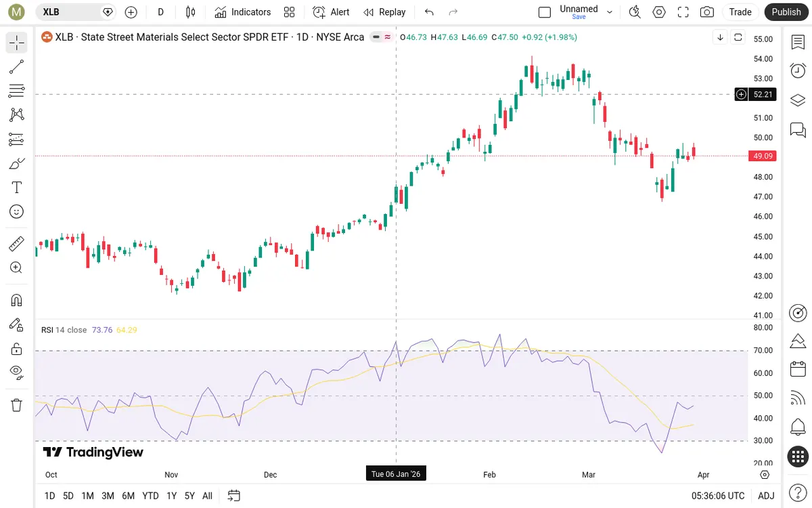Redo the last action
This screenshot has height=508, width=812.
[453, 12]
